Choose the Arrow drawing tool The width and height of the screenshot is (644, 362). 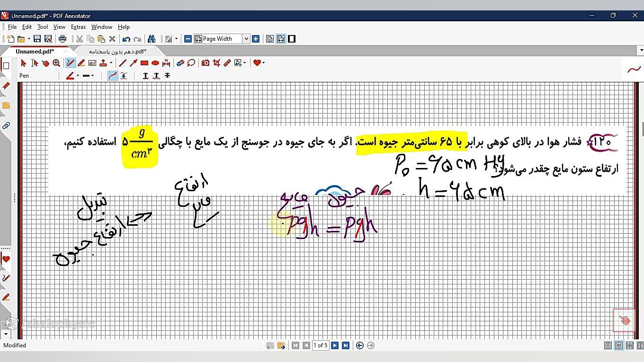tap(134, 63)
